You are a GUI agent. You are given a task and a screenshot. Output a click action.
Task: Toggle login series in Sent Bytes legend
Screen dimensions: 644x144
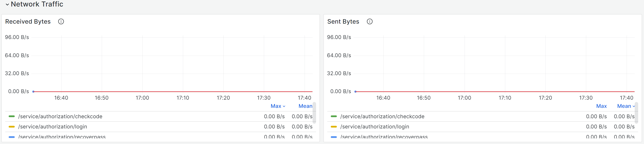[x=375, y=127]
